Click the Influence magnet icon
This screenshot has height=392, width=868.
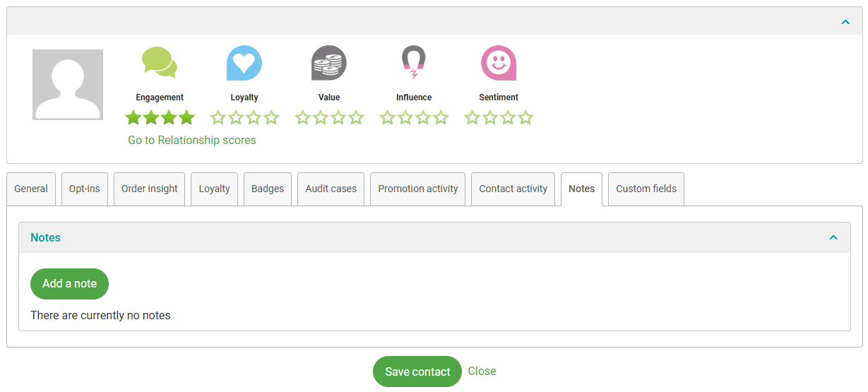414,63
